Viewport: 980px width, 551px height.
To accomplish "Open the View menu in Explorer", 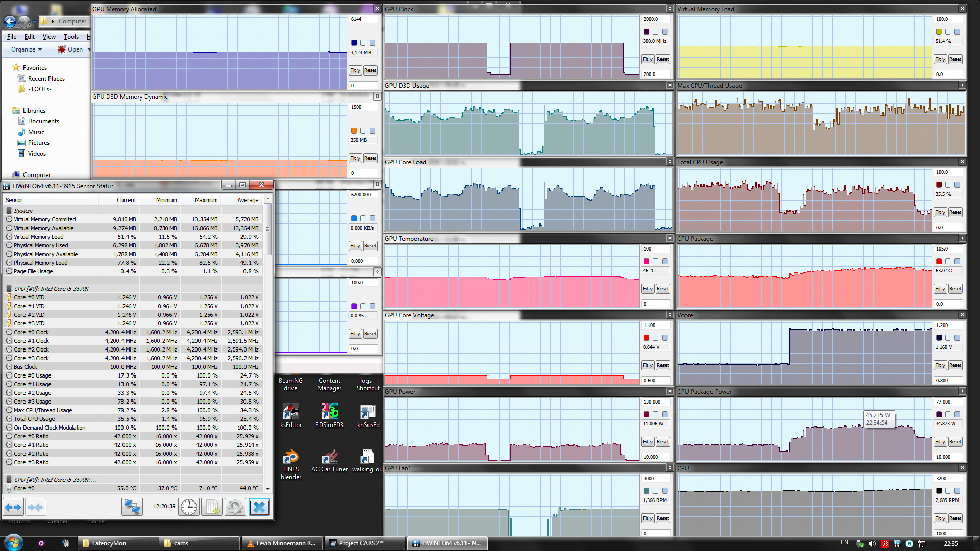I will 49,37.
